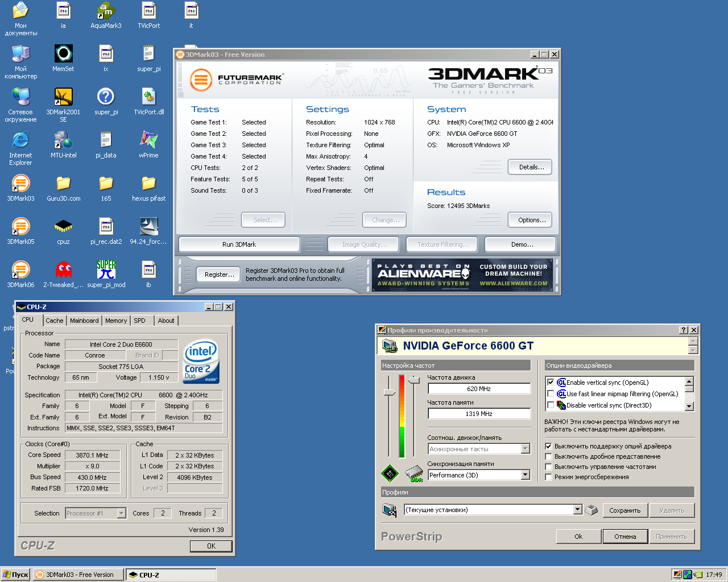Check Disable vertical sync (Direct3D)
Screen dimensions: 728x582
pyautogui.click(x=551, y=405)
